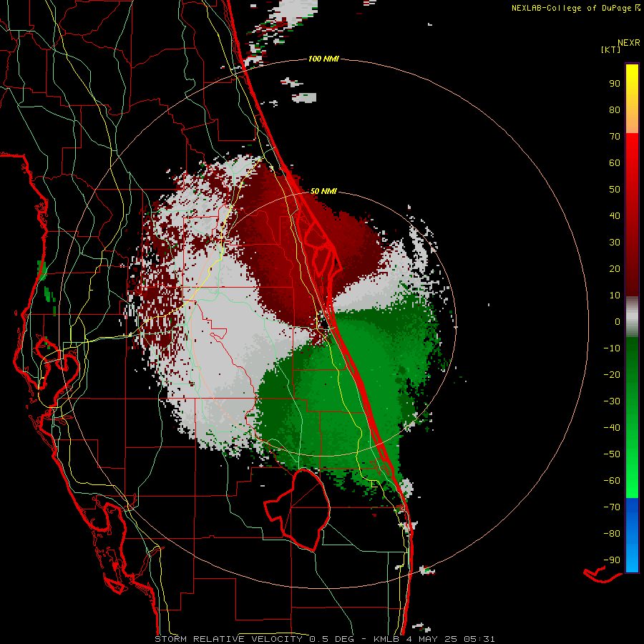
Task: Click the -60 value on the velocity scale
Action: tap(612, 481)
